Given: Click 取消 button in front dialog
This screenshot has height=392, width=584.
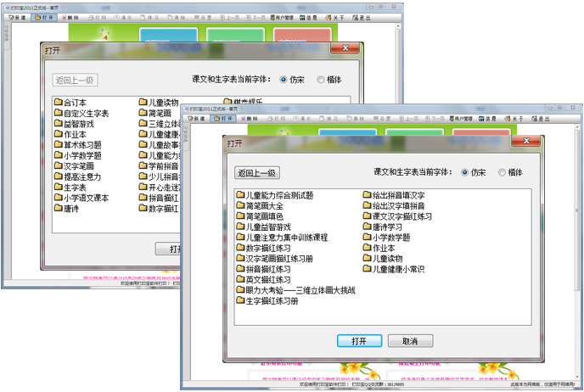Looking at the screenshot, I should click(409, 341).
